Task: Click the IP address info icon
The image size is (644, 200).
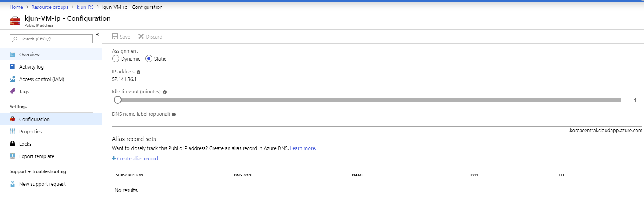Action: [138, 72]
